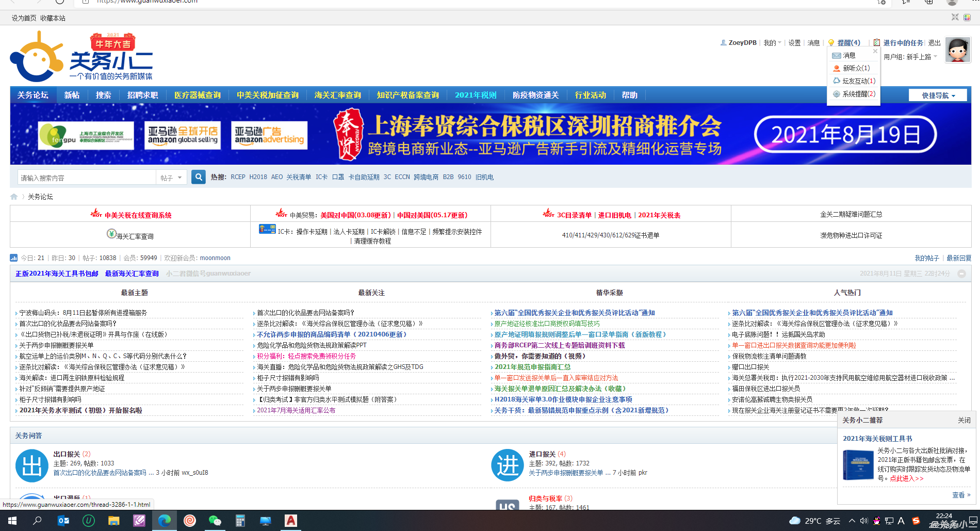980x531 pixels.
Task: Click 海关汇率查询 cell with yen icon
Action: [130, 235]
